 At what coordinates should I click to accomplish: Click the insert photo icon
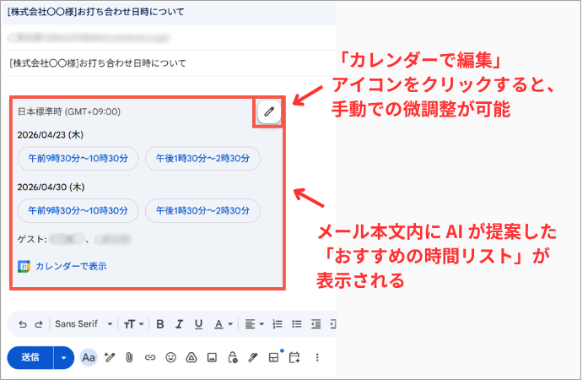point(212,358)
